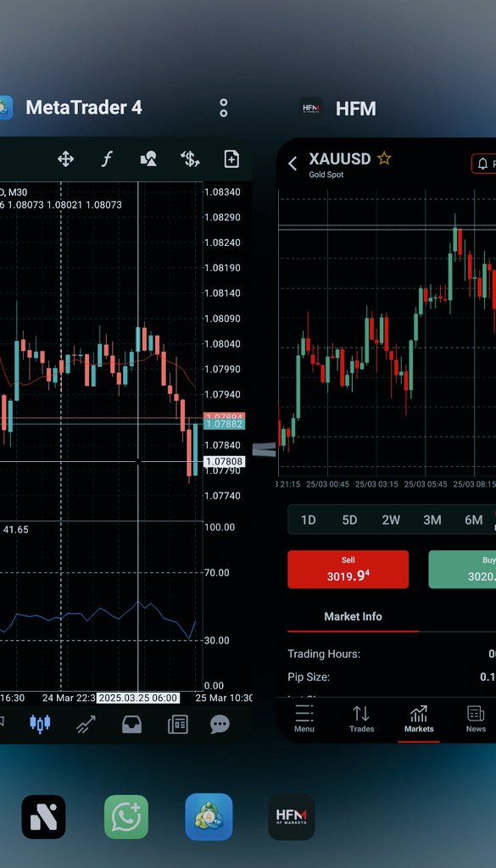
Task: Tap the MetaTrader 4 crosshair tool icon
Action: pos(65,159)
